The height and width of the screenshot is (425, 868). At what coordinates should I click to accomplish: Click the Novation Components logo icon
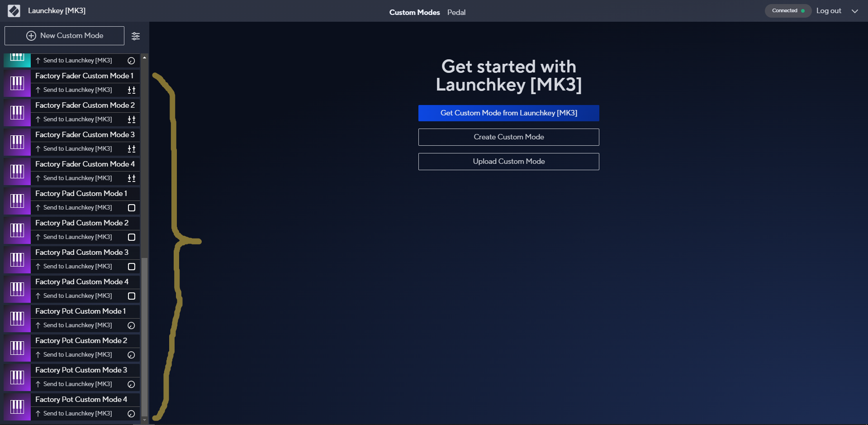pyautogui.click(x=14, y=11)
